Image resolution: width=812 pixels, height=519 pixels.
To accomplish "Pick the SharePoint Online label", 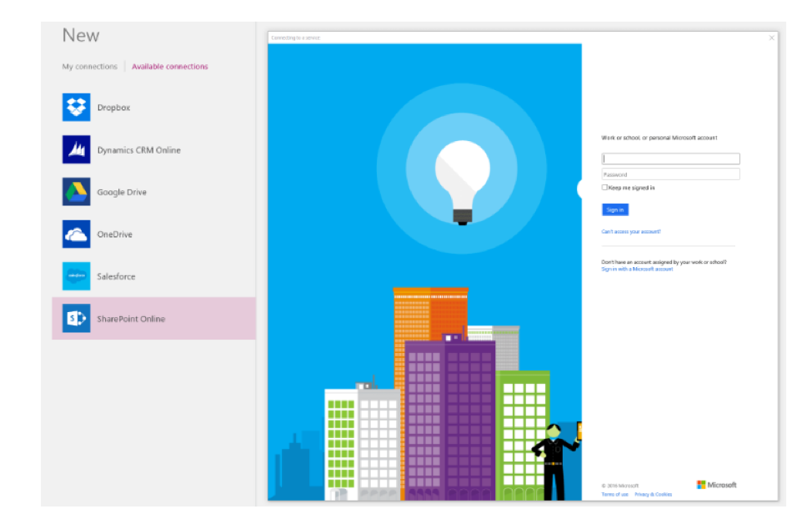I will pos(131,319).
